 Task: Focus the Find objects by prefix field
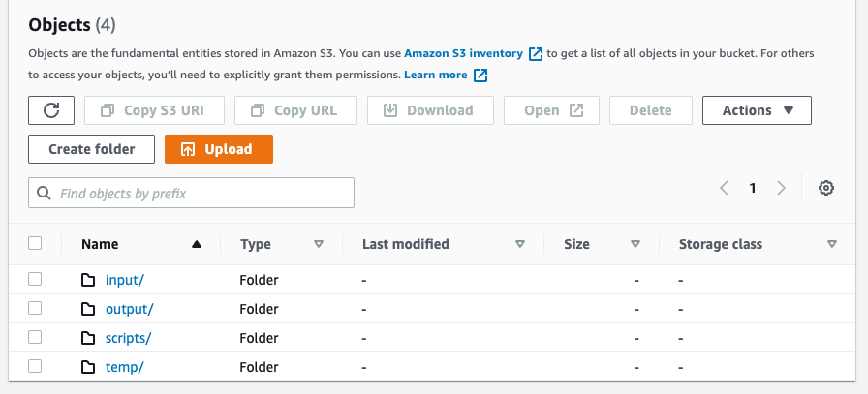click(192, 193)
